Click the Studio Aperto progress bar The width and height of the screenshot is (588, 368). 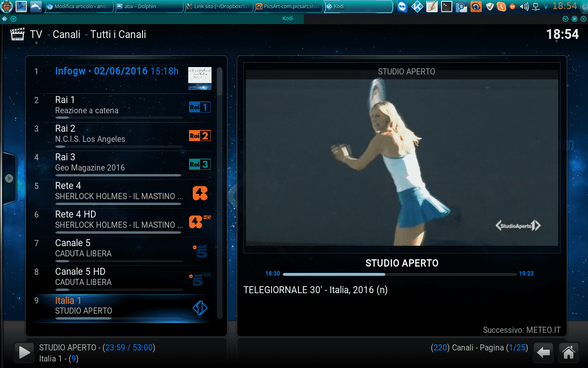[x=399, y=274]
